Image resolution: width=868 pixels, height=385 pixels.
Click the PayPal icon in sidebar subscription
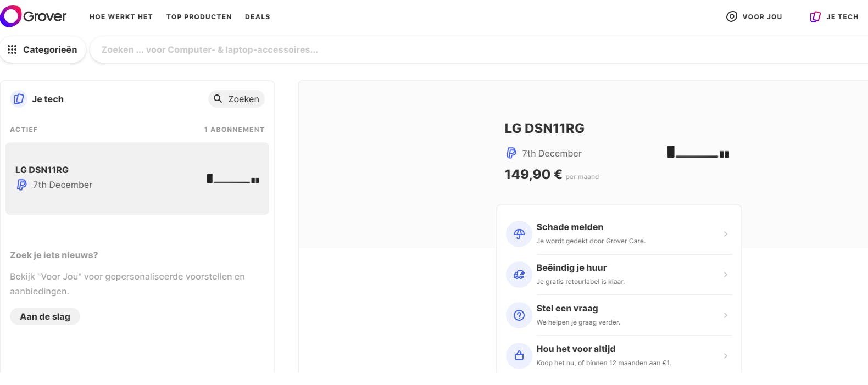pos(21,185)
